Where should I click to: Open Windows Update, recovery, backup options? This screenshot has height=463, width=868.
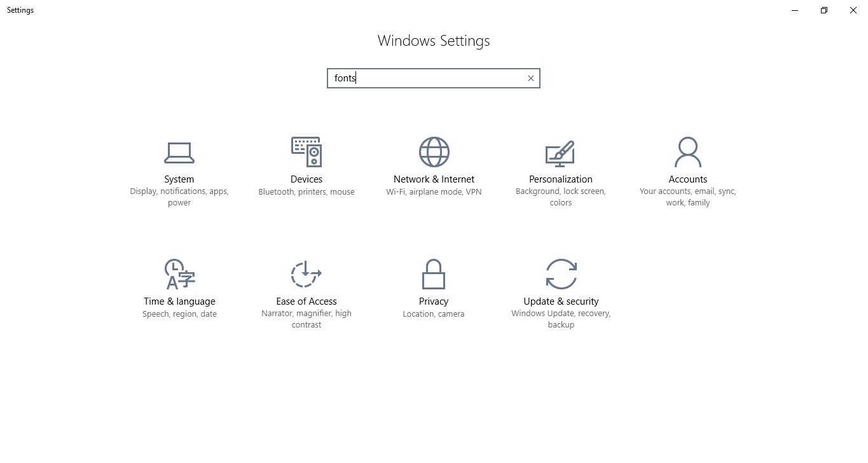[x=560, y=319]
